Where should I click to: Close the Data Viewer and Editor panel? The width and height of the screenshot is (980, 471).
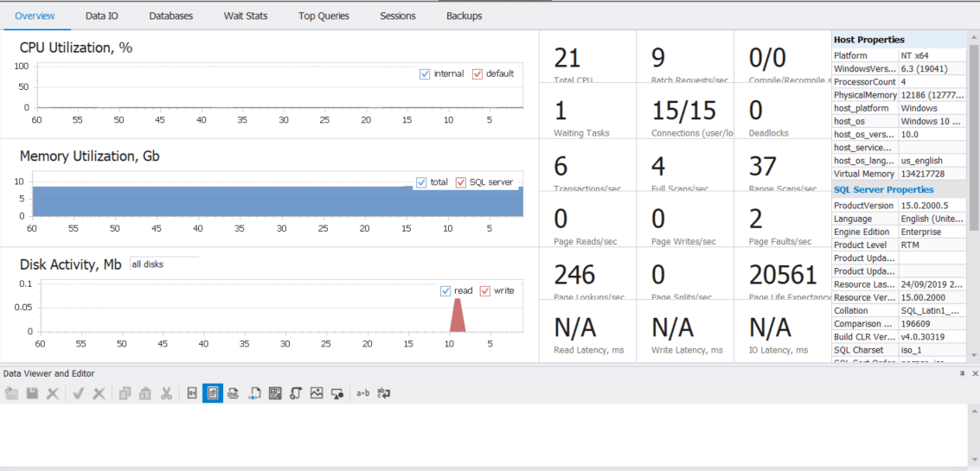click(975, 373)
